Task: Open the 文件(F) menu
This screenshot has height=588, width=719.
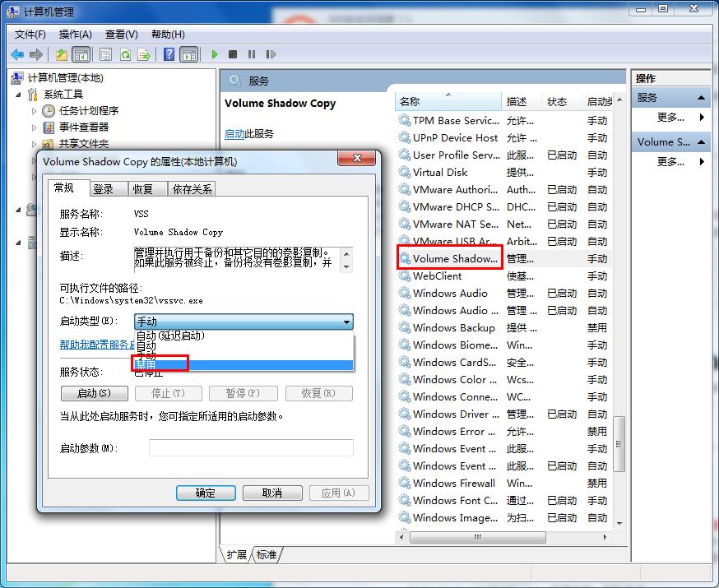Action: 30,35
